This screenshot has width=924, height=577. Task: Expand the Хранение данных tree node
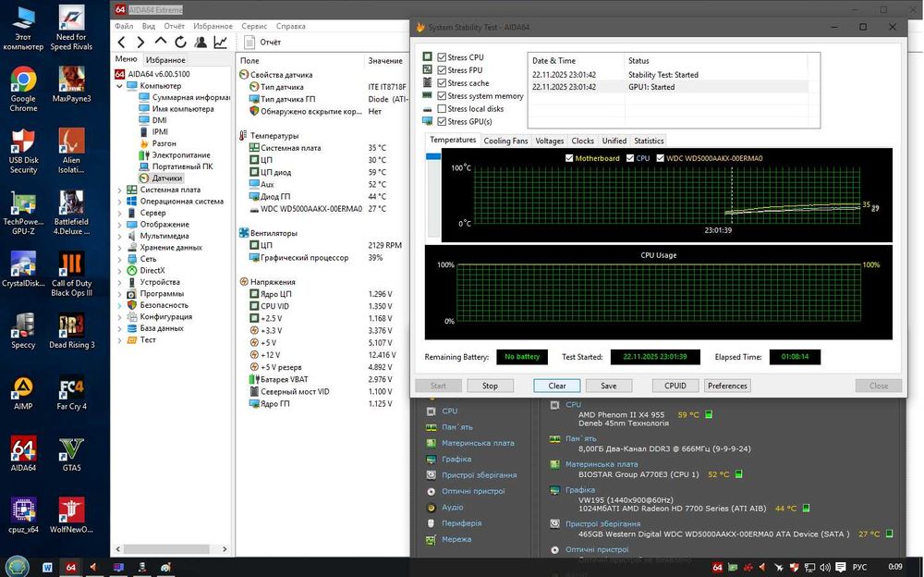point(119,248)
